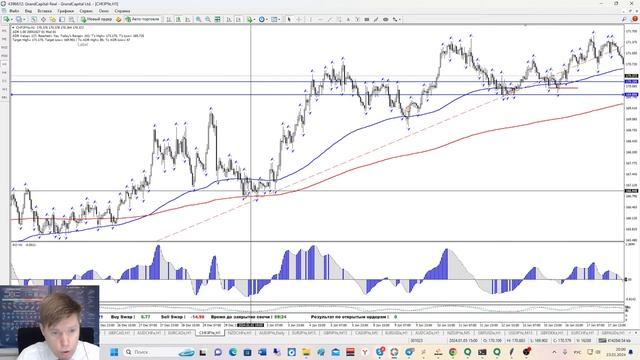Switch to M5 timeframe in left bar

(x=4, y=39)
